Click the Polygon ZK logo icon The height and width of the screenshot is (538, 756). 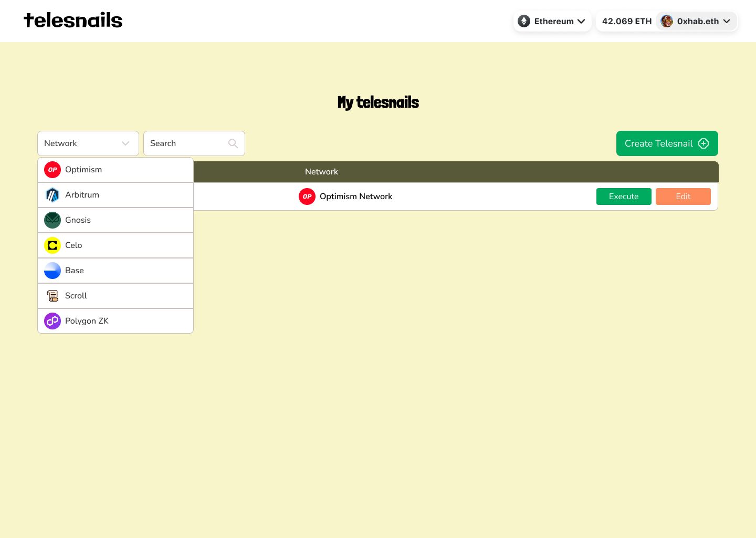click(52, 321)
